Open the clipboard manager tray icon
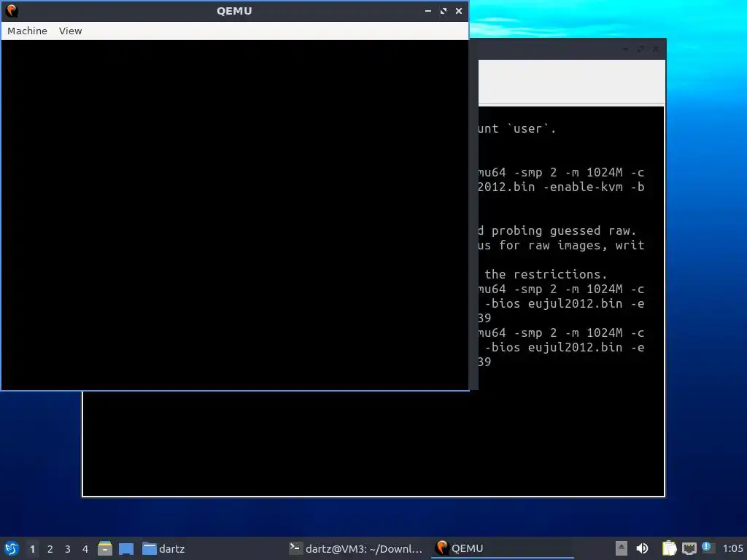This screenshot has width=747, height=560. 669,548
